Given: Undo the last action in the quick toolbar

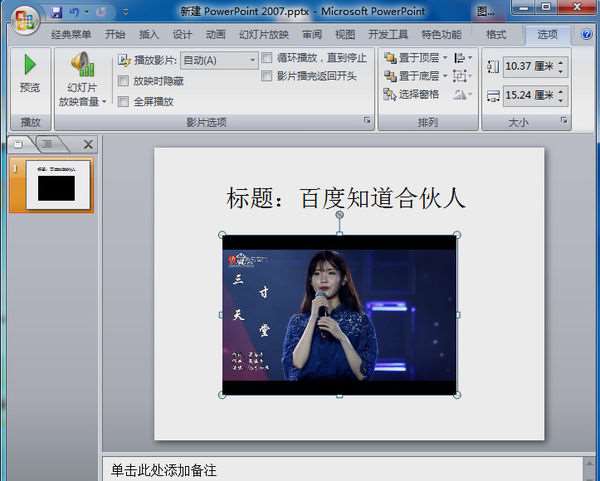Looking at the screenshot, I should [74, 12].
